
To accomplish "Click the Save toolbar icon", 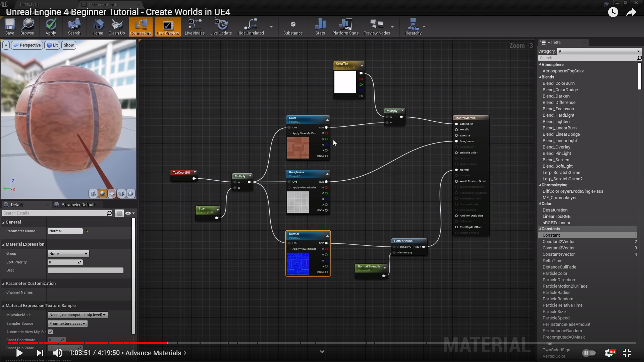I will click(10, 26).
